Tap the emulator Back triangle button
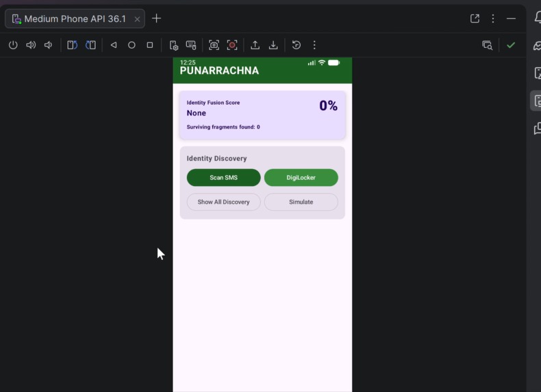Image resolution: width=541 pixels, height=392 pixels. (x=114, y=45)
